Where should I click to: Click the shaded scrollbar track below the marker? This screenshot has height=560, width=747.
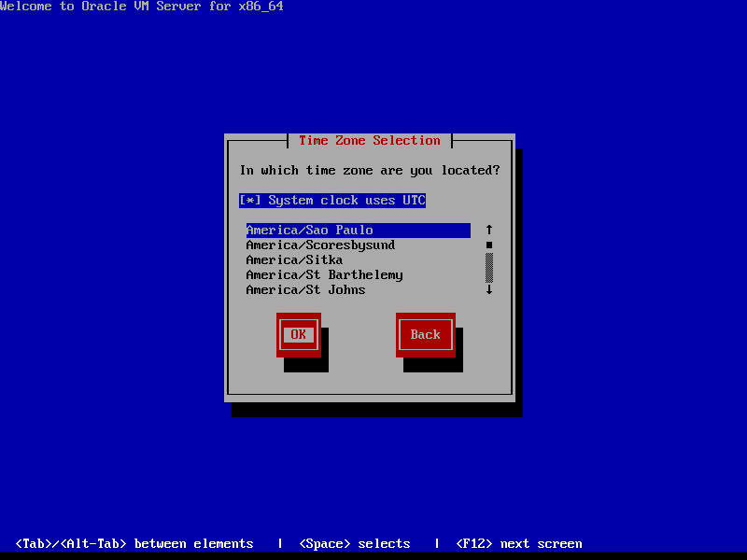coord(488,268)
